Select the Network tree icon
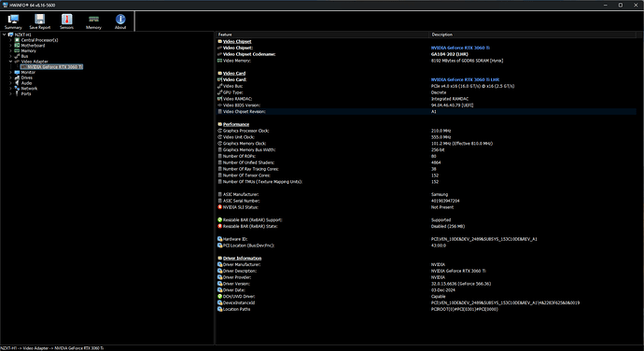Screen dimensions: 644x351 [x=17, y=89]
